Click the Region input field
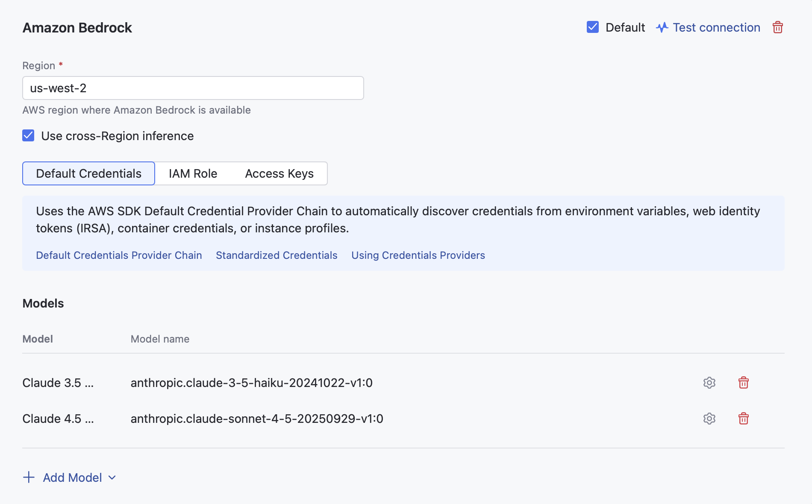Image resolution: width=812 pixels, height=504 pixels. pos(193,88)
